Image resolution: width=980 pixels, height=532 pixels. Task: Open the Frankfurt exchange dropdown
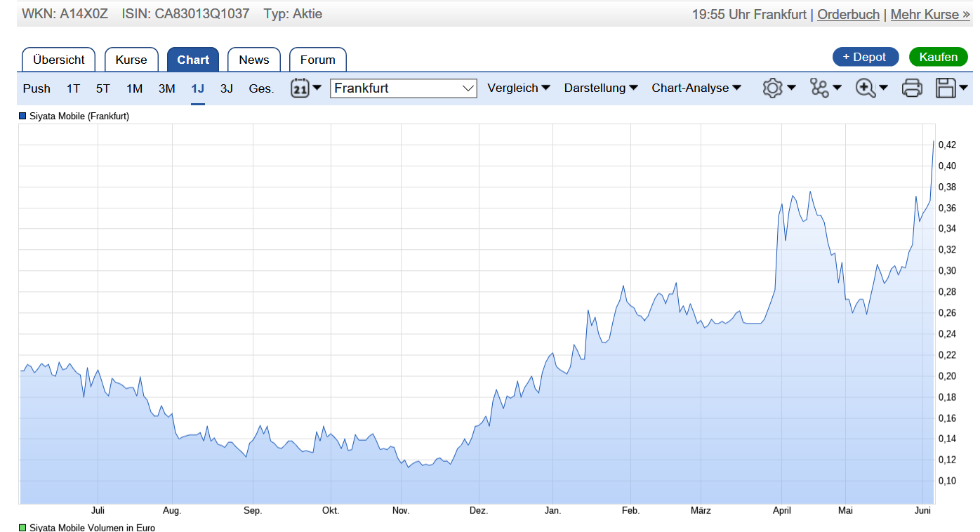[403, 88]
